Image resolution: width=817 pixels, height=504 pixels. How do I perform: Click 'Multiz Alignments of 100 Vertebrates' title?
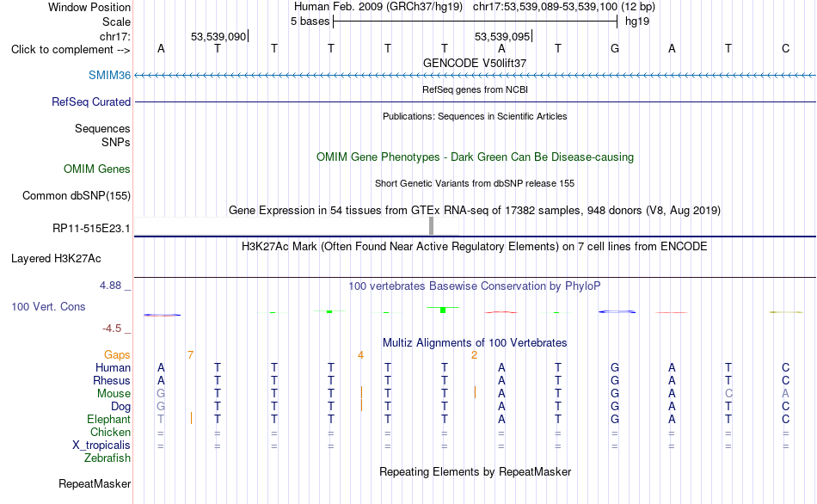[x=475, y=342]
